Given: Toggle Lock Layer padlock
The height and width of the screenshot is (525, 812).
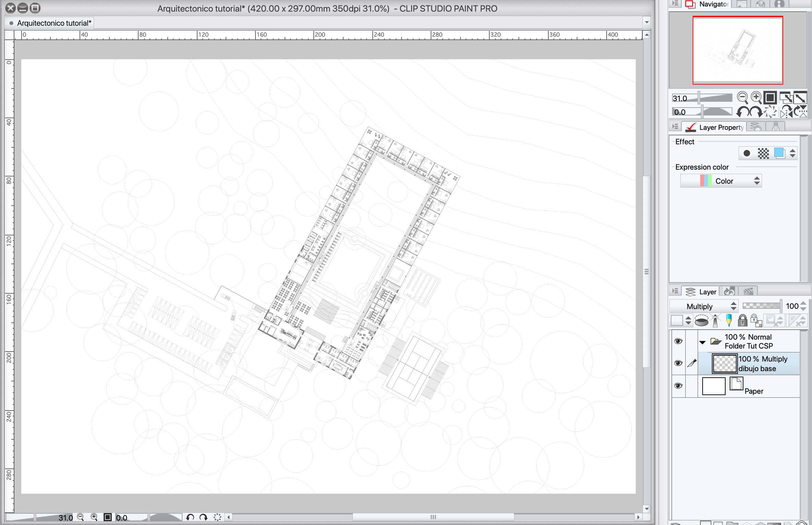Looking at the screenshot, I should [742, 321].
